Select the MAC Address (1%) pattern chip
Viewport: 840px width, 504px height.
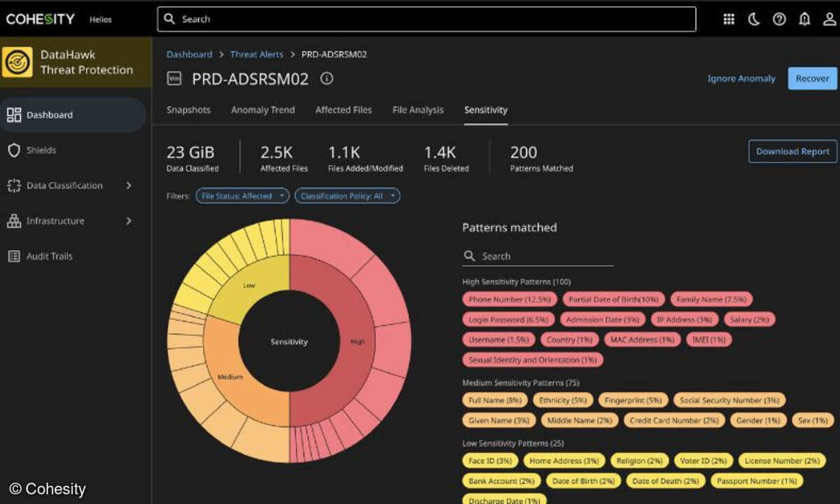pos(642,339)
